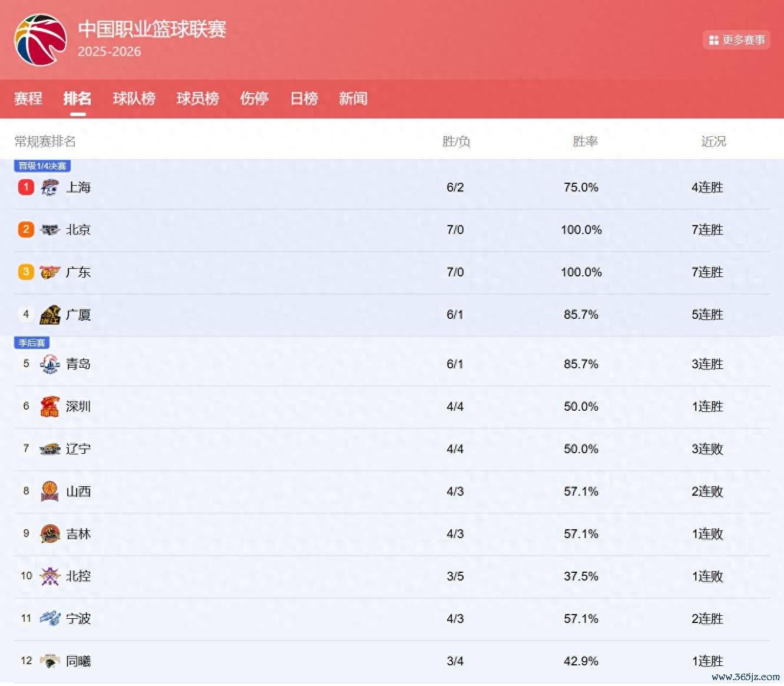The image size is (784, 686).
Task: Click the Shanghai team logo icon
Action: 50,187
